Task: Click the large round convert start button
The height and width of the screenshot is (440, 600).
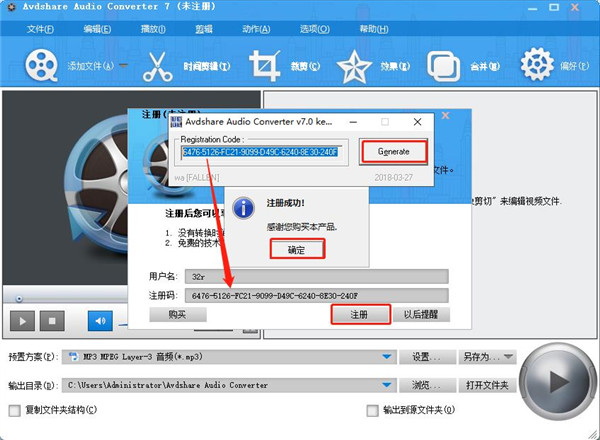Action: coord(558,381)
